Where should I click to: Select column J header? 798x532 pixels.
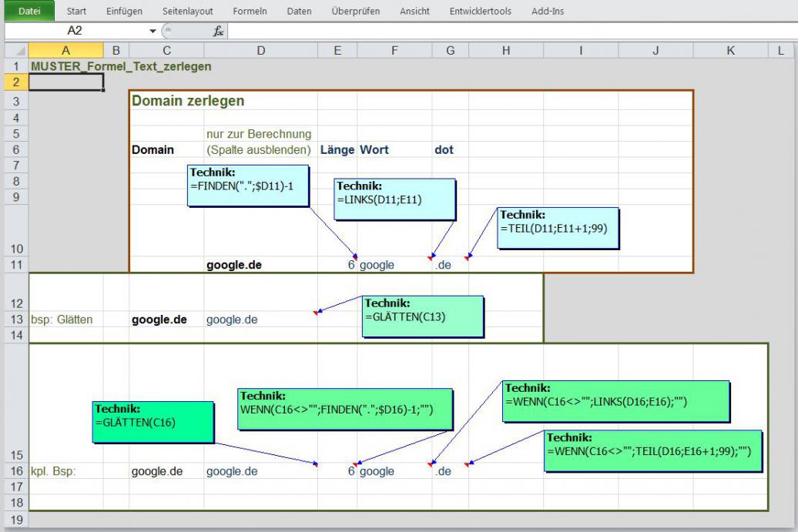click(655, 50)
